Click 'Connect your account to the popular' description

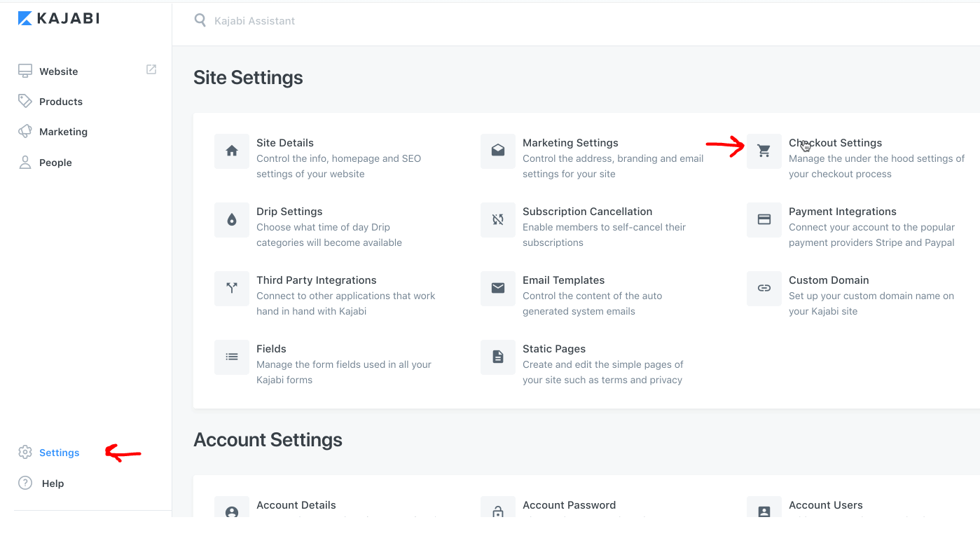pyautogui.click(x=871, y=227)
